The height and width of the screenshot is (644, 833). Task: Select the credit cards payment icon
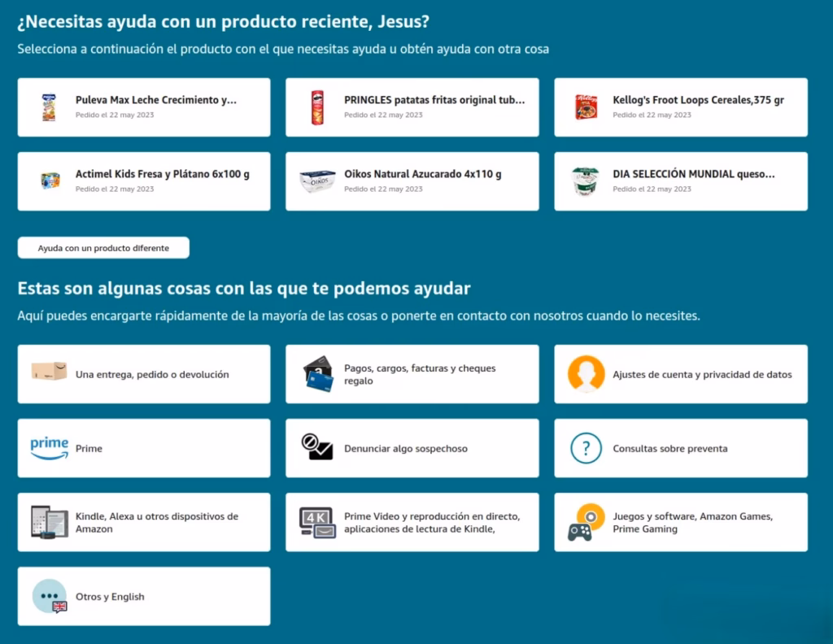(318, 374)
